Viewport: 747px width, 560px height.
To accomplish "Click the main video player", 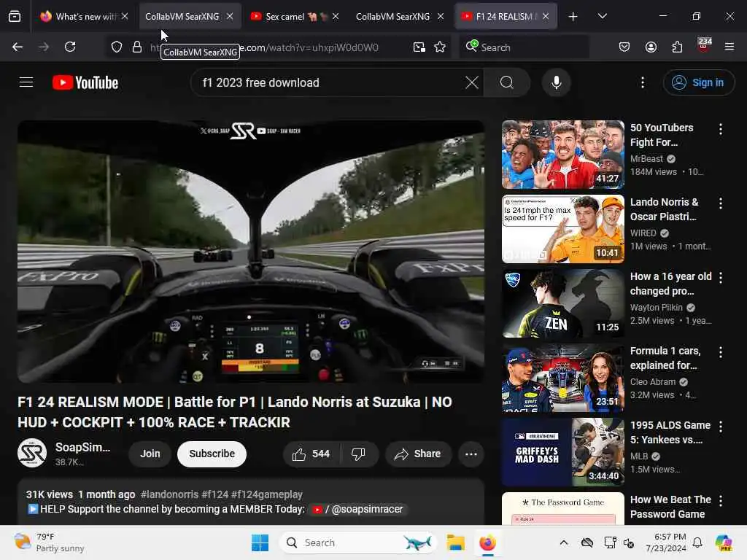I will [x=251, y=252].
